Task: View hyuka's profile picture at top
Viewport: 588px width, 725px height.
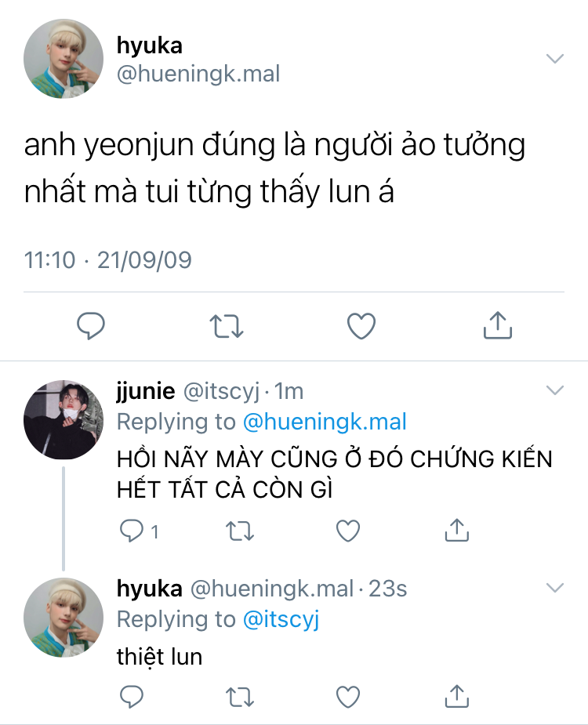Action: pyautogui.click(x=64, y=58)
